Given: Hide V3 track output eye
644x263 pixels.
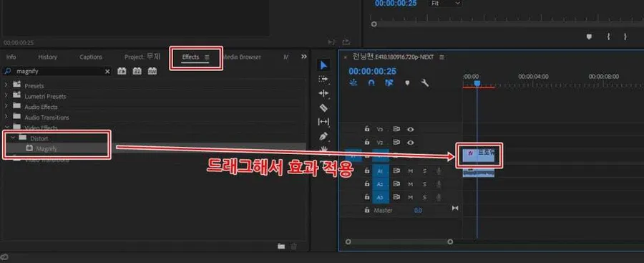Looking at the screenshot, I should pyautogui.click(x=410, y=129).
